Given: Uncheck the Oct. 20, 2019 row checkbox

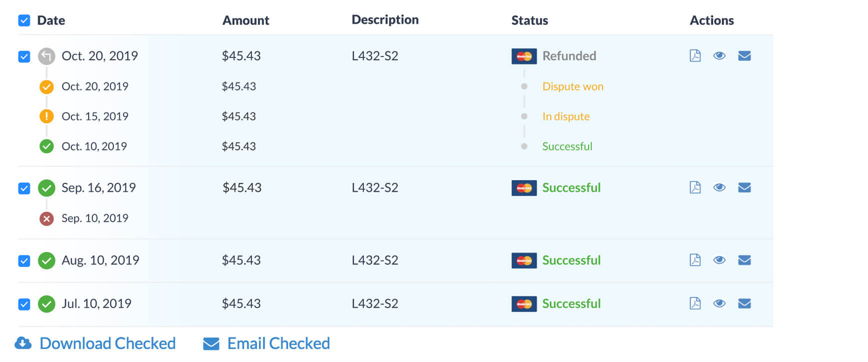Looking at the screenshot, I should coord(24,56).
